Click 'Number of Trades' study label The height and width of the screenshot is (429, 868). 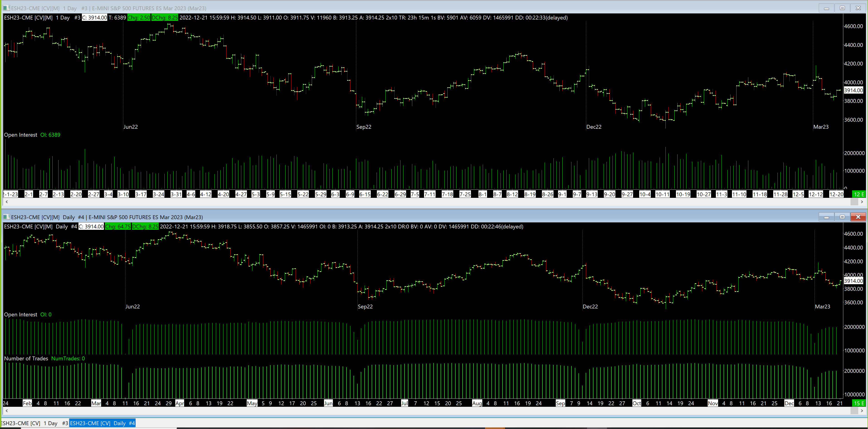coord(26,358)
